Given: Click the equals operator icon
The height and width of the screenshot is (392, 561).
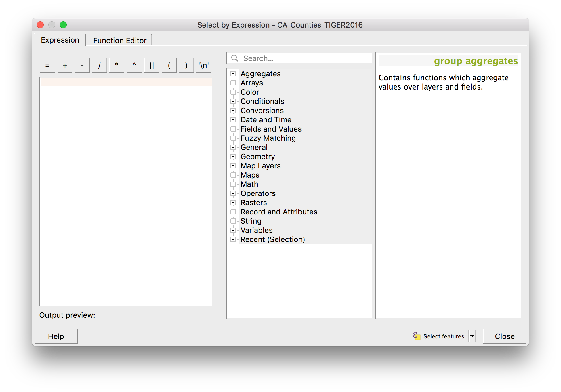Looking at the screenshot, I should pos(47,65).
